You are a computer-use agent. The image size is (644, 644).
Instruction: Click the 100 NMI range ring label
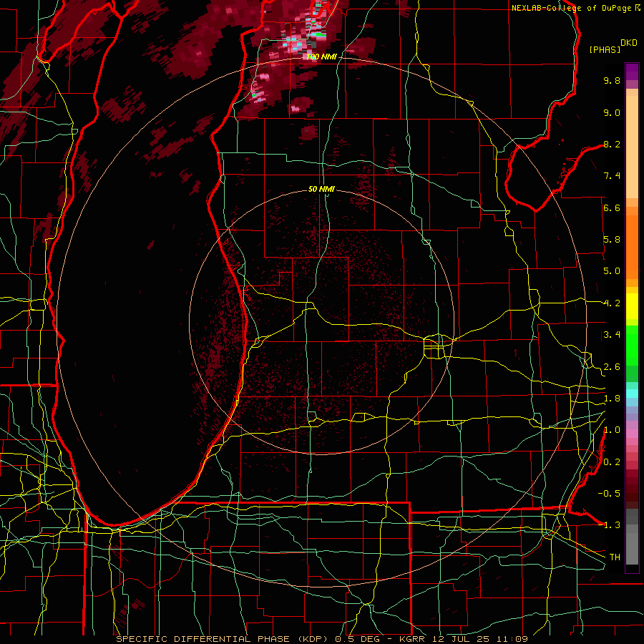point(321,57)
